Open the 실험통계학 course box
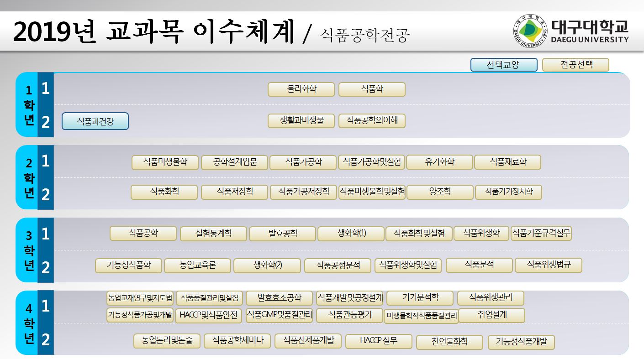The height and width of the screenshot is (359, 644). pos(213,234)
